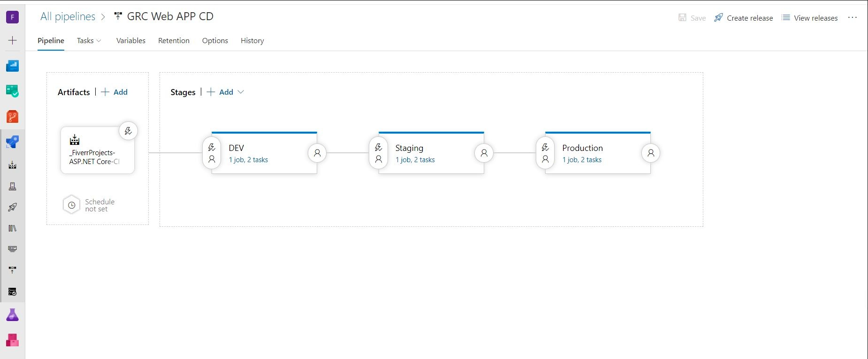Open the Deployment groups icon in sidebar

tap(12, 270)
